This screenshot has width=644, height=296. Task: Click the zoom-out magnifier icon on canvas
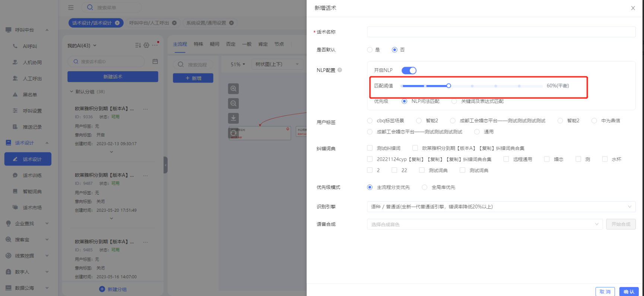[x=233, y=103]
